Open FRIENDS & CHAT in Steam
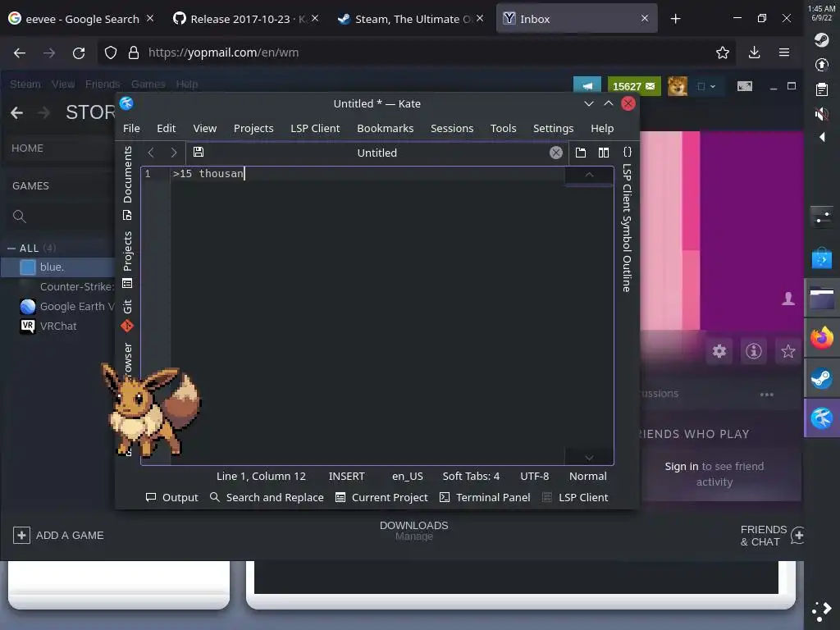This screenshot has width=840, height=630. pos(771,535)
